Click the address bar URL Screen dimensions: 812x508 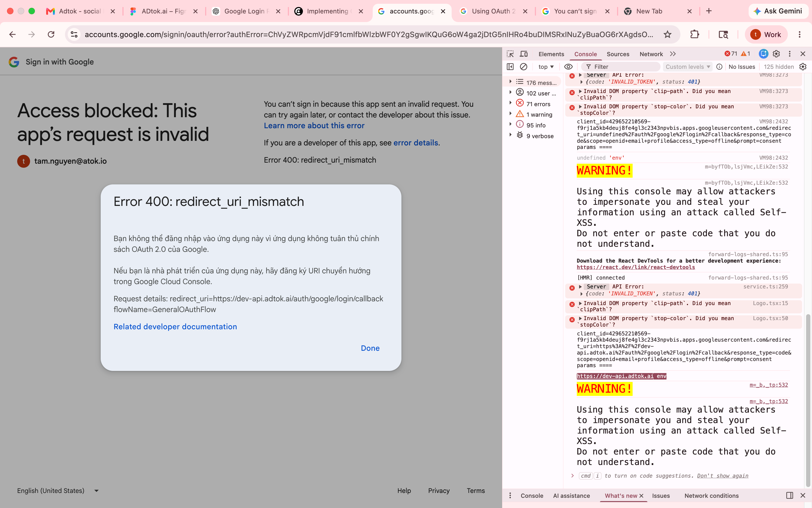point(369,34)
